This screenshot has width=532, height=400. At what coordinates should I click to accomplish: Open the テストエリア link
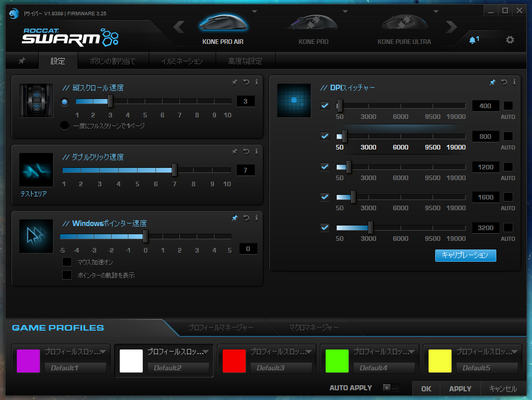click(x=34, y=193)
